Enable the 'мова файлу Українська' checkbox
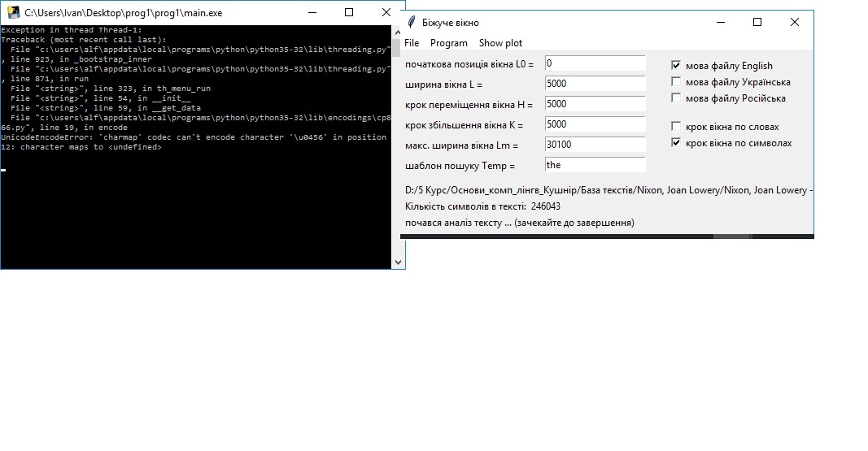Image resolution: width=868 pixels, height=451 pixels. click(676, 82)
